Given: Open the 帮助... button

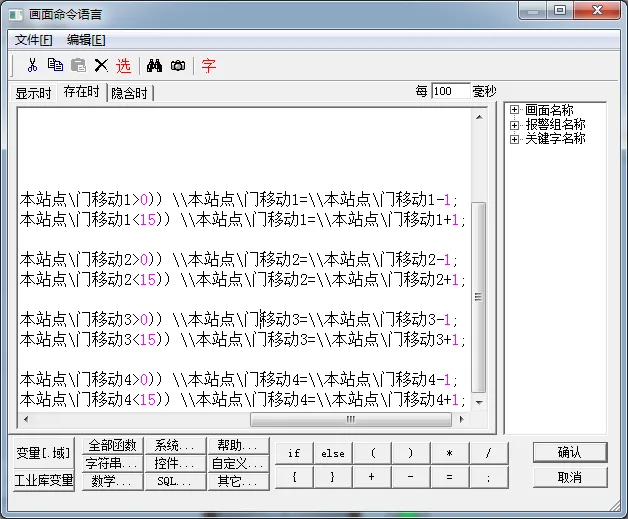Looking at the screenshot, I should coord(238,445).
